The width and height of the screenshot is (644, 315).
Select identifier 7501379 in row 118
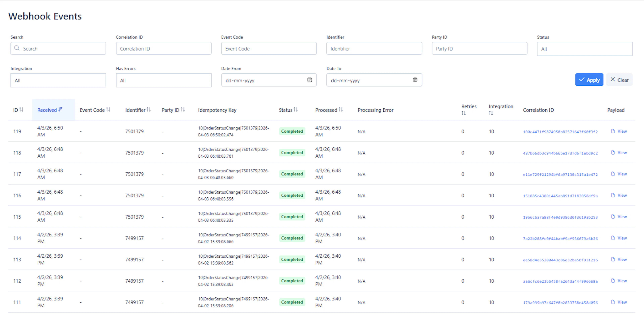point(134,153)
